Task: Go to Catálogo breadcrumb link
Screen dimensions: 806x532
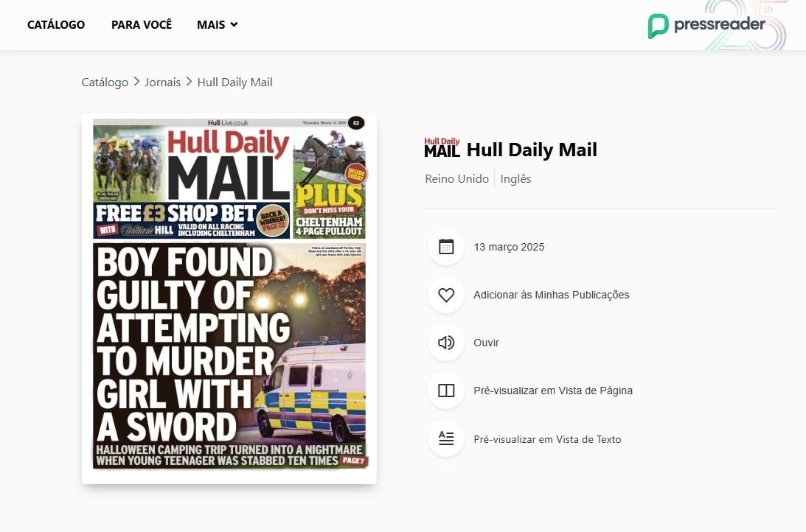Action: click(x=105, y=83)
